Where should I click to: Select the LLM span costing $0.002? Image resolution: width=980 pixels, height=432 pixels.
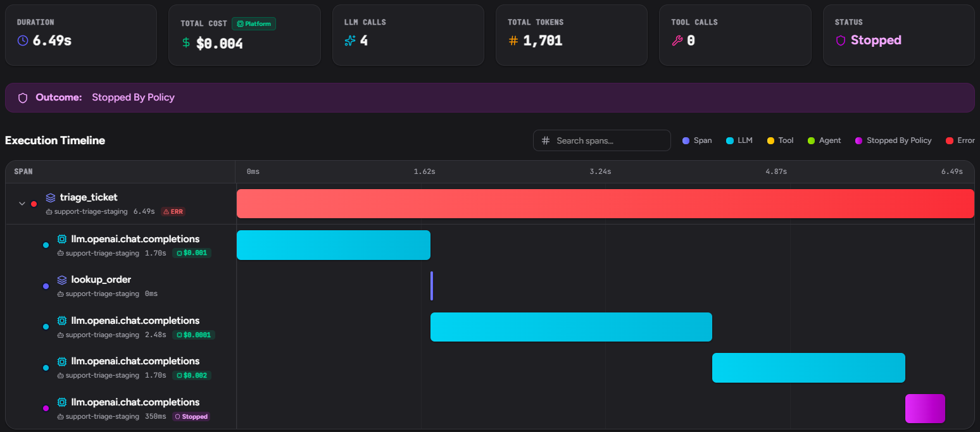[x=120, y=367]
